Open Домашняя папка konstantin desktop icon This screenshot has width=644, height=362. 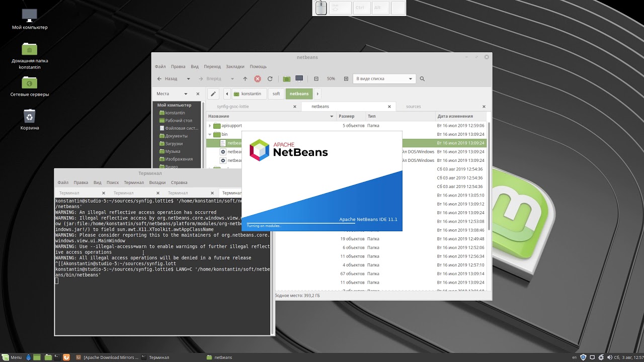point(30,55)
